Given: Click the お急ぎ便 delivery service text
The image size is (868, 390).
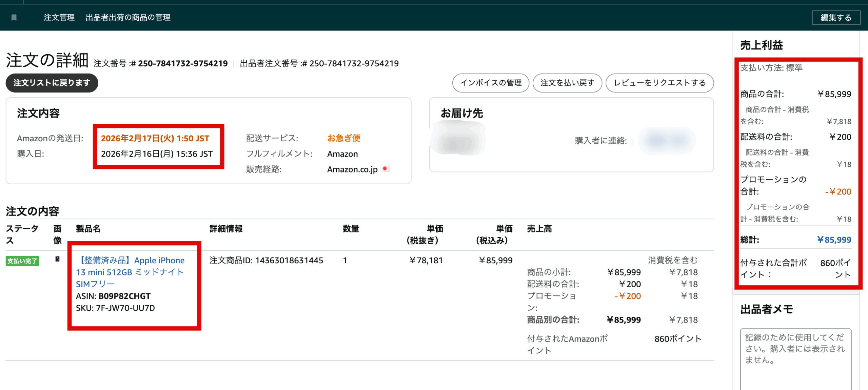Looking at the screenshot, I should pyautogui.click(x=344, y=138).
